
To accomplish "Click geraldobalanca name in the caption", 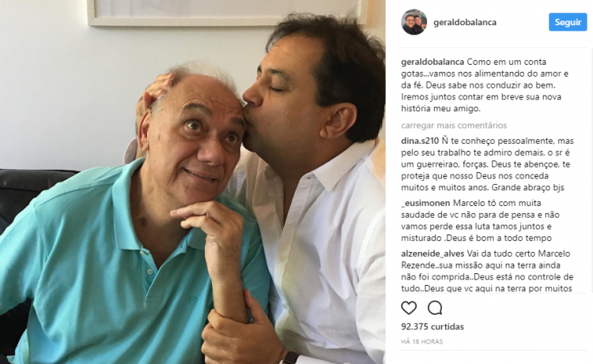I will tap(432, 62).
